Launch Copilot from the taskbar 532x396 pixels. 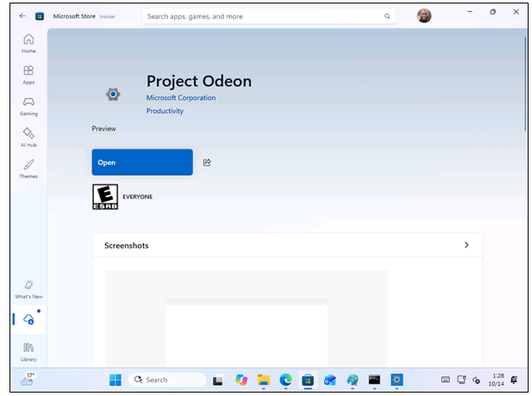point(241,380)
